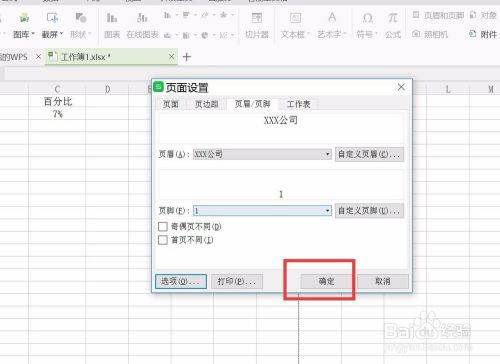Close the 工作簿1.xlsx document tab
This screenshot has height=364, width=500.
click(x=172, y=57)
